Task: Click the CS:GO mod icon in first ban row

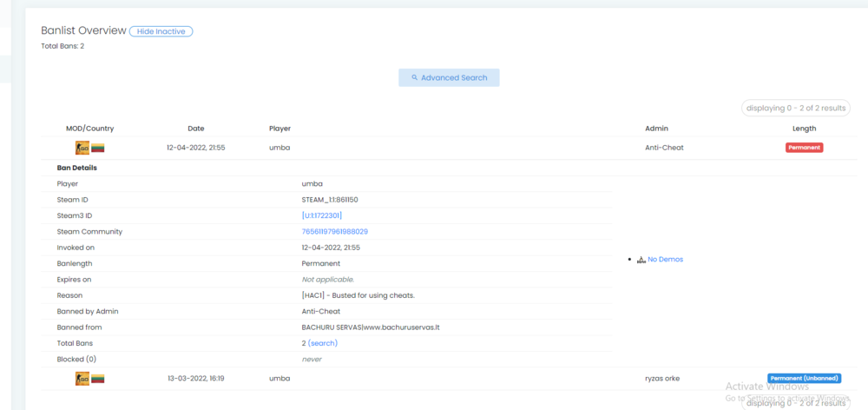Action: point(82,148)
